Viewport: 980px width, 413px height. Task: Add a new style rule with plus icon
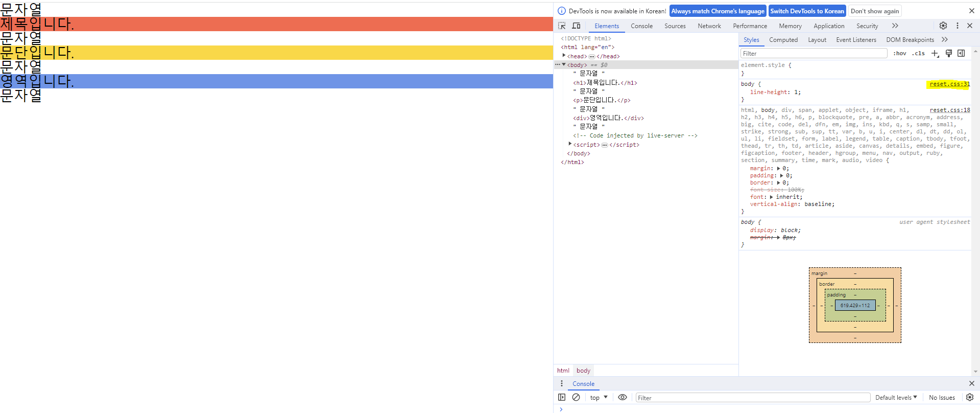pyautogui.click(x=935, y=53)
